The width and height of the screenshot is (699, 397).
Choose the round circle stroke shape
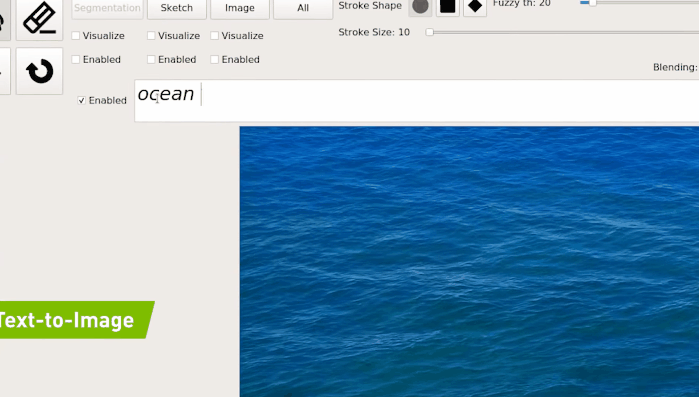point(420,7)
